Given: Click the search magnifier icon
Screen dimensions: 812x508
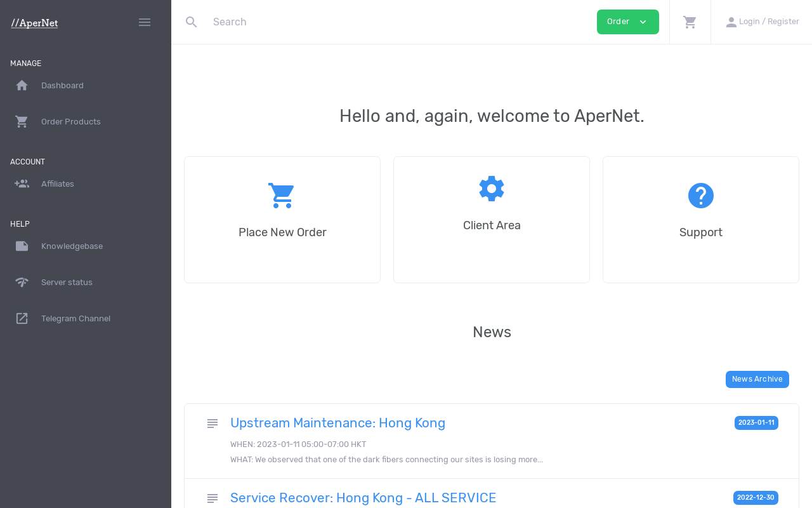Looking at the screenshot, I should pyautogui.click(x=192, y=22).
